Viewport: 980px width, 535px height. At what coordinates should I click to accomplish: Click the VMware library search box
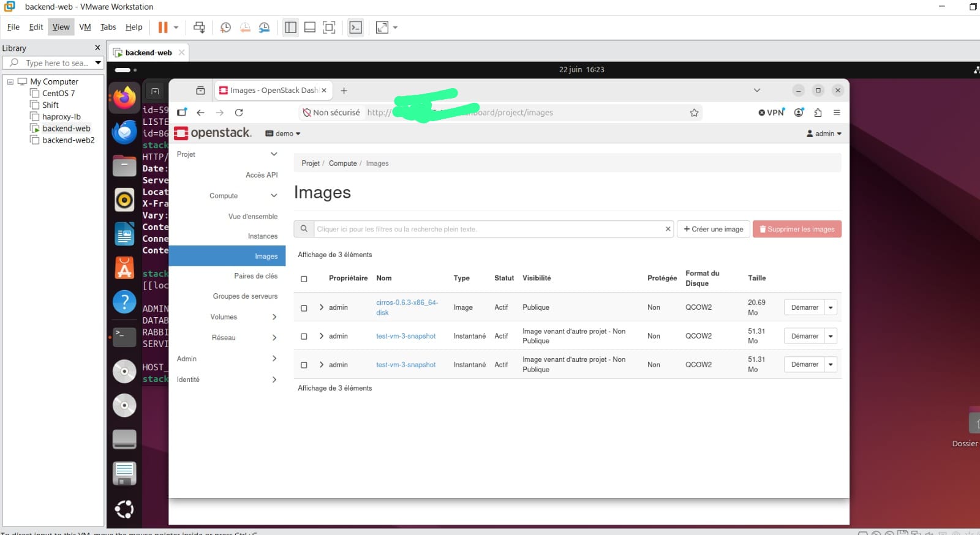pyautogui.click(x=53, y=63)
